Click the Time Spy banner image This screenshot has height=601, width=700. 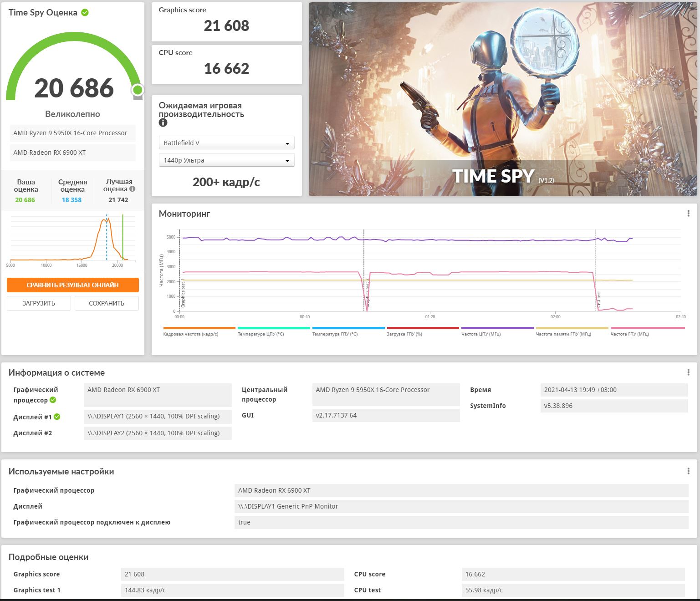tap(503, 99)
